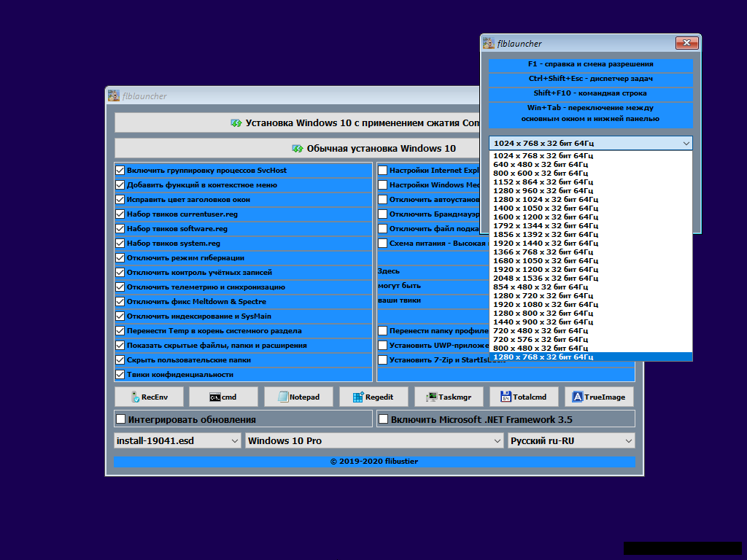Click Обычная установка Windows 10 button
The height and width of the screenshot is (560, 747).
tap(298, 149)
